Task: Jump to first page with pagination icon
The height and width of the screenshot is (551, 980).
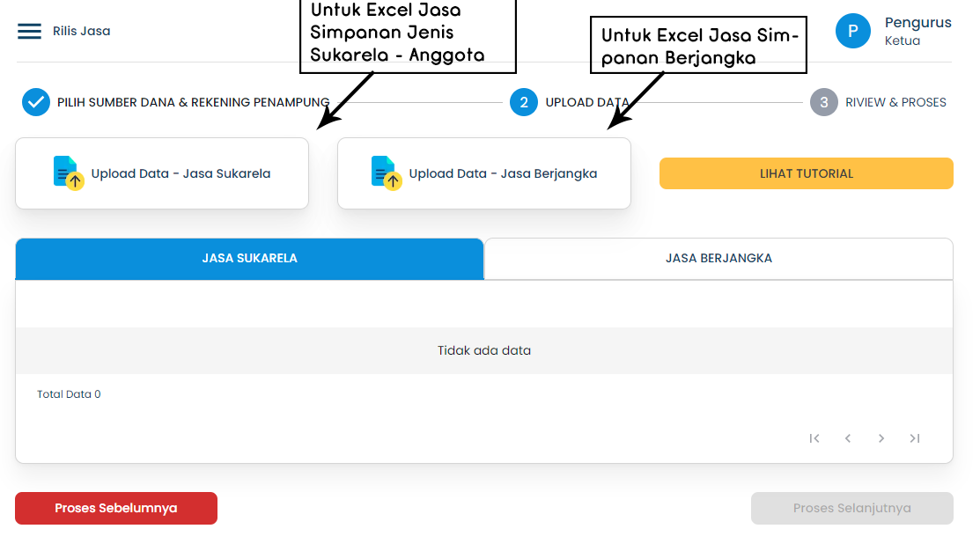Action: coord(814,437)
